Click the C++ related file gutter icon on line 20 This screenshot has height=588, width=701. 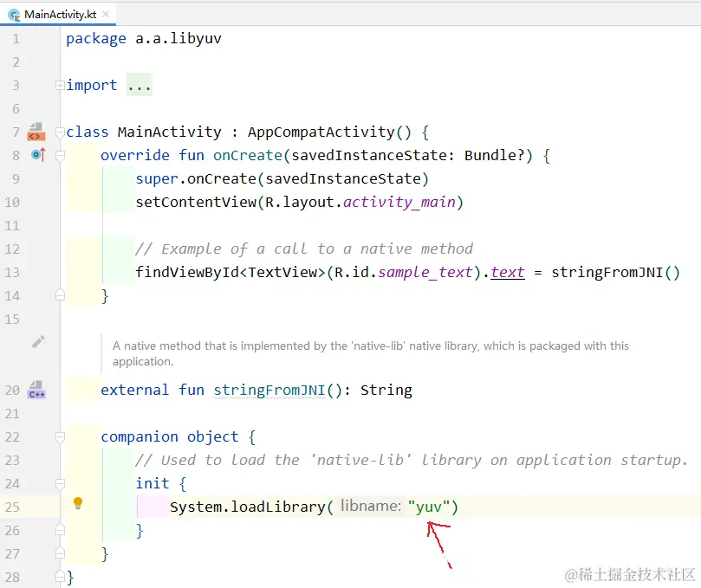[36, 390]
